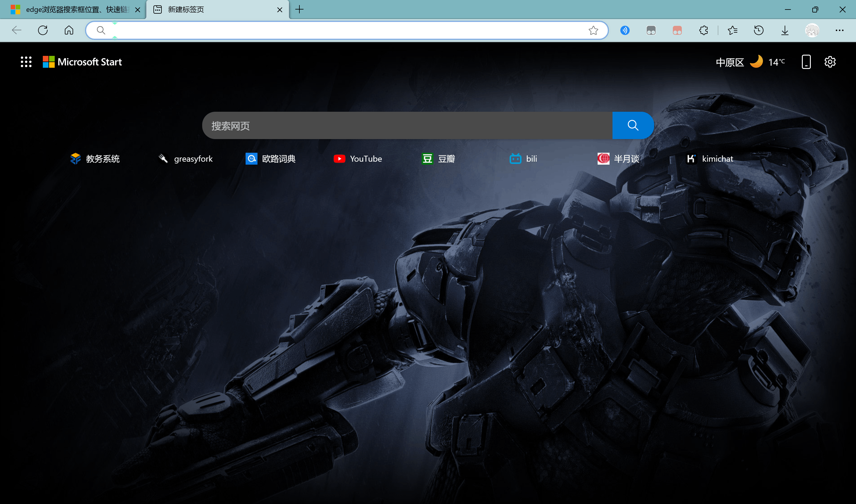Image resolution: width=856 pixels, height=504 pixels.
Task: Go to the home page icon
Action: [x=69, y=30]
